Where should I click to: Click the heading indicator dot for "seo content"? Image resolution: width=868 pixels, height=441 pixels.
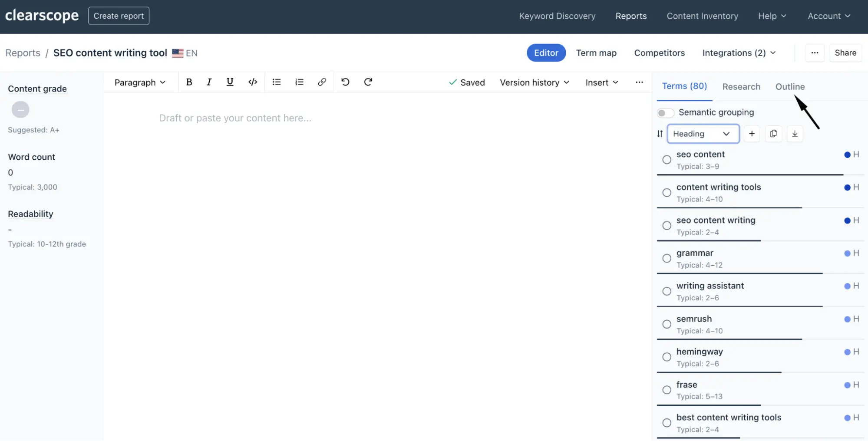pyautogui.click(x=847, y=155)
